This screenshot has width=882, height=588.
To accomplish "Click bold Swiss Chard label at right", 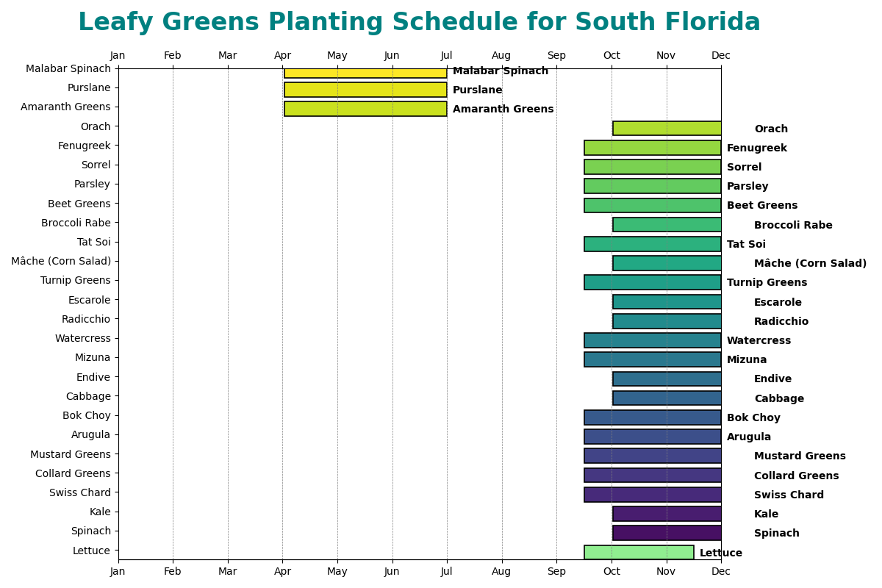I will (789, 495).
